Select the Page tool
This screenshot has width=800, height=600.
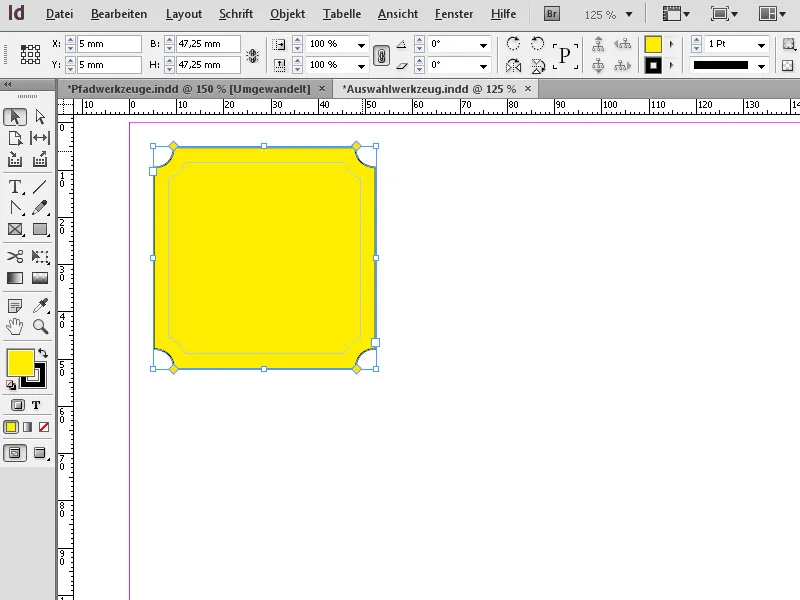click(15, 138)
